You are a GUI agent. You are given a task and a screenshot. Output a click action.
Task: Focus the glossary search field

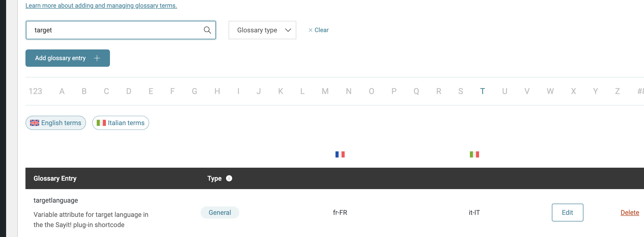pos(121,30)
